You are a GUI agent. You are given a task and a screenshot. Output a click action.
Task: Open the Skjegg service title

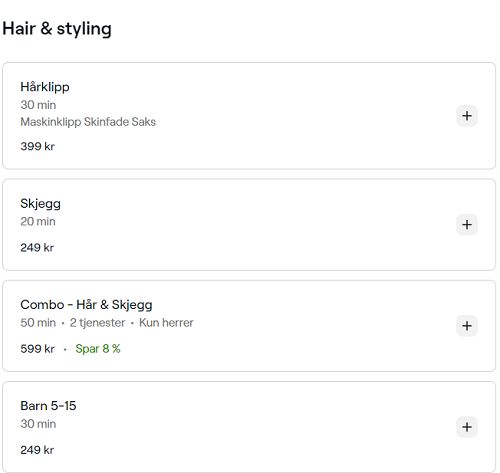pos(40,204)
